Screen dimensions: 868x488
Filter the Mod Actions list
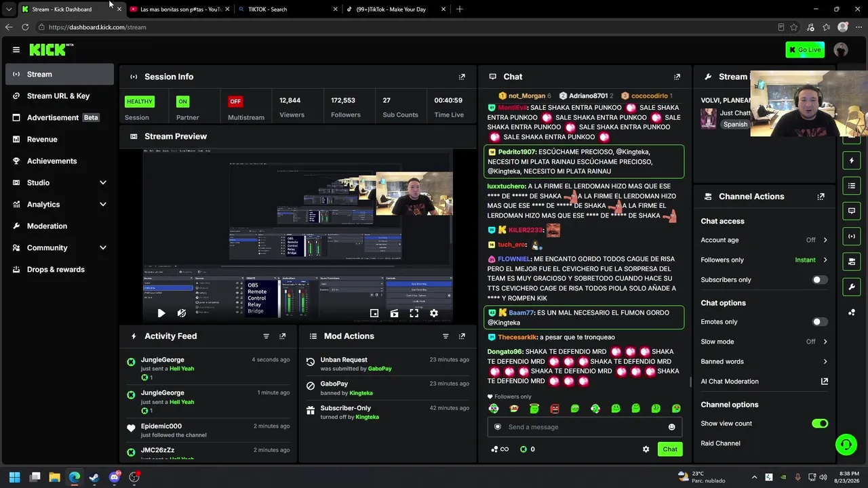[446, 336]
